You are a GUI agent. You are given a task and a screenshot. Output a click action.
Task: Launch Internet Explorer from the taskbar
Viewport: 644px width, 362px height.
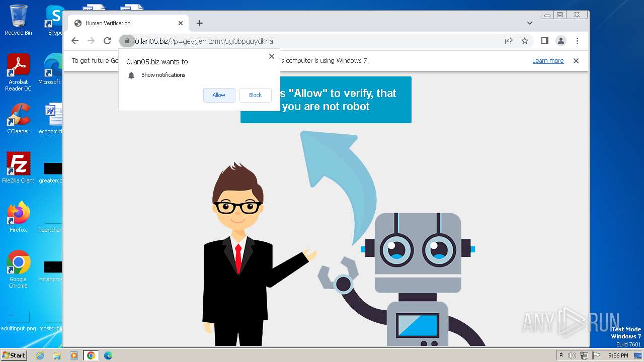[40, 355]
